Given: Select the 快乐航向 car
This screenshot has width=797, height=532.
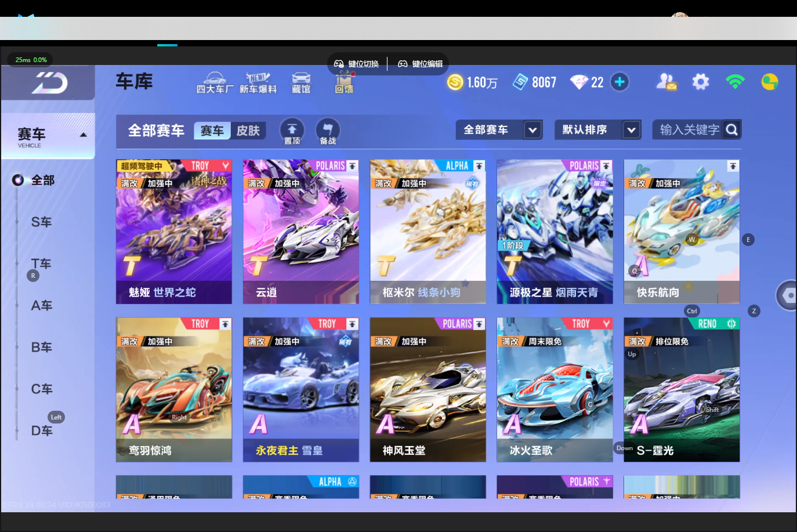Looking at the screenshot, I should 682,231.
